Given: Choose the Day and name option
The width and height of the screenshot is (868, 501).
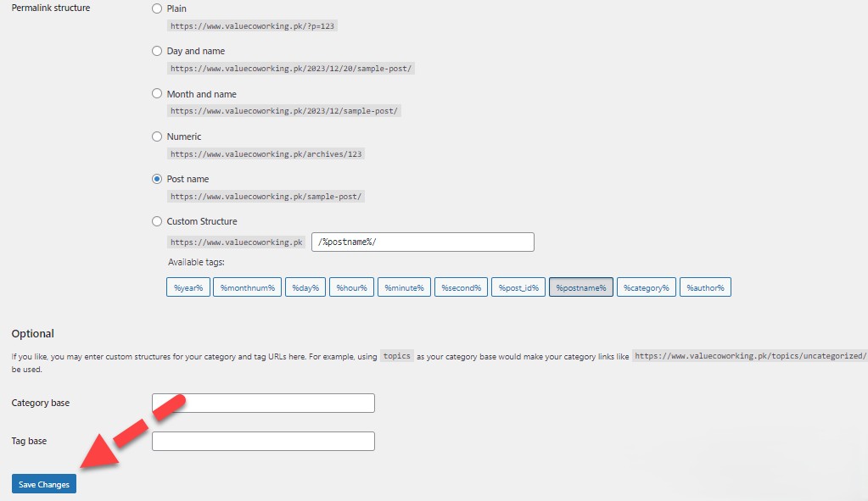Looking at the screenshot, I should click(x=157, y=51).
